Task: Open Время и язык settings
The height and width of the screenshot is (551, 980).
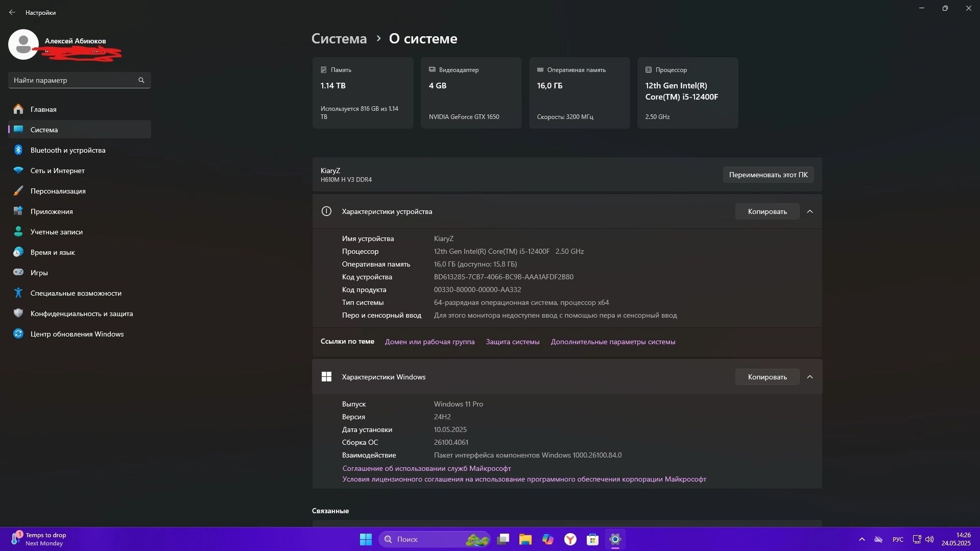Action: tap(79, 252)
